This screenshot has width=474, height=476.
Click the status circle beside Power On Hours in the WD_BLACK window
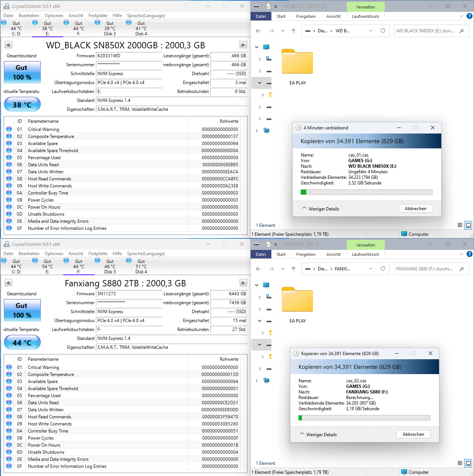9,207
